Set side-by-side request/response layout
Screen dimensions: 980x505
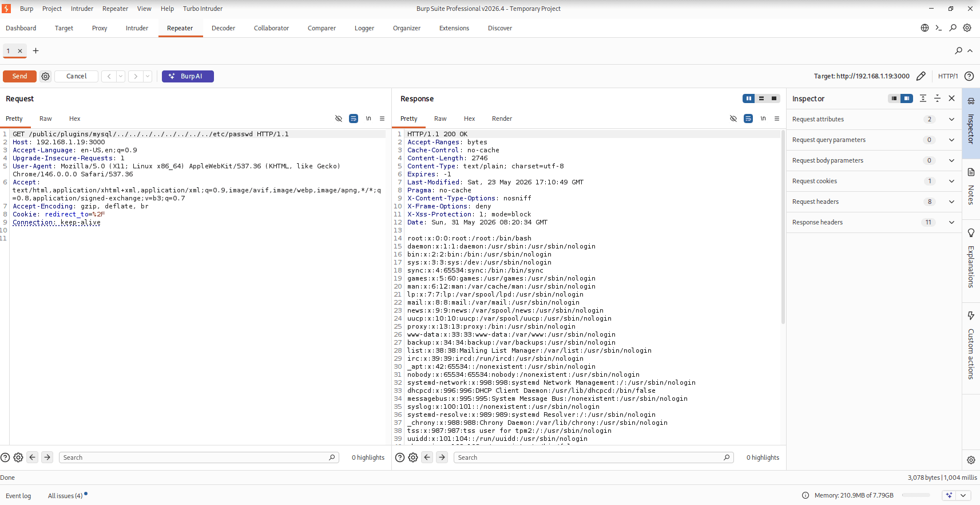coord(748,98)
